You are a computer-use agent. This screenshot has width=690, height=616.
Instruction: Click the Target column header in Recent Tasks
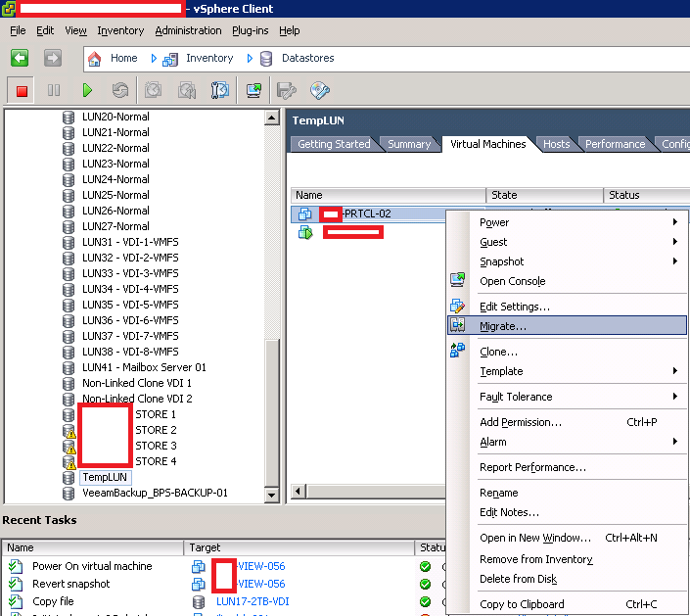(299, 547)
